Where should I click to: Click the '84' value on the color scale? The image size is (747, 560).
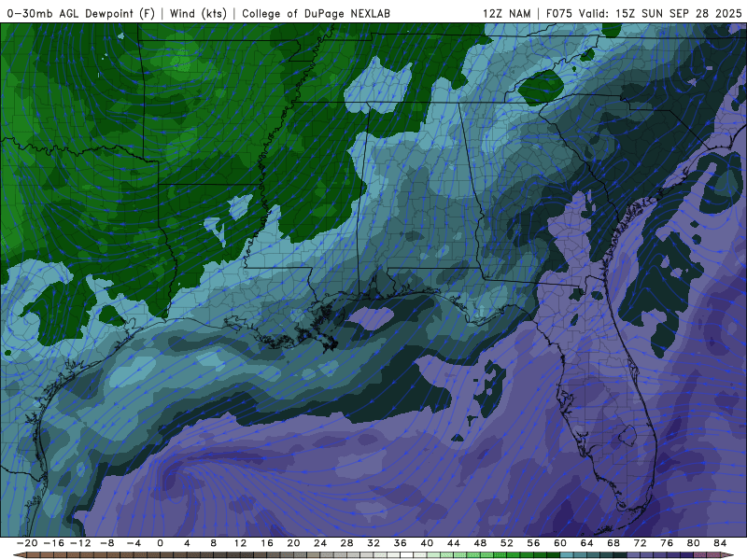point(720,543)
